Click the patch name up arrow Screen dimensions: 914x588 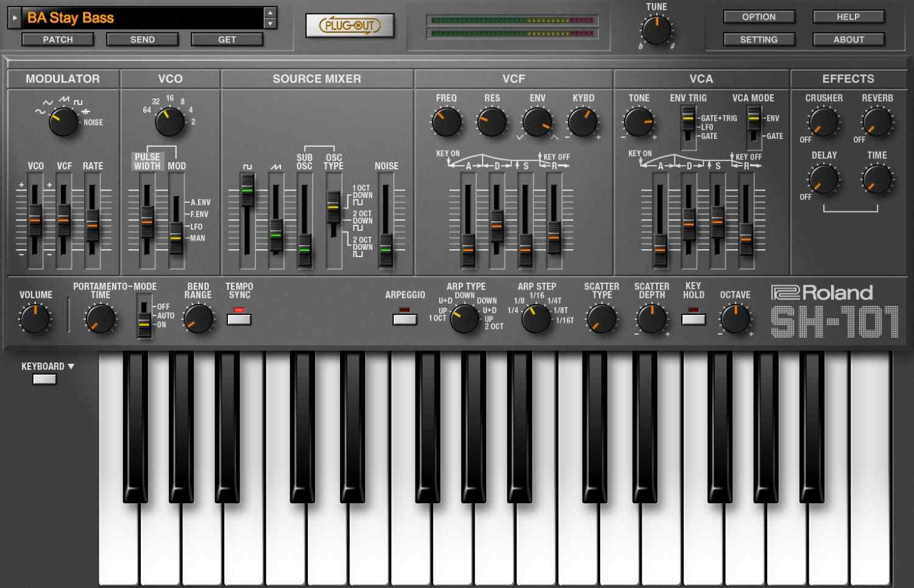271,12
